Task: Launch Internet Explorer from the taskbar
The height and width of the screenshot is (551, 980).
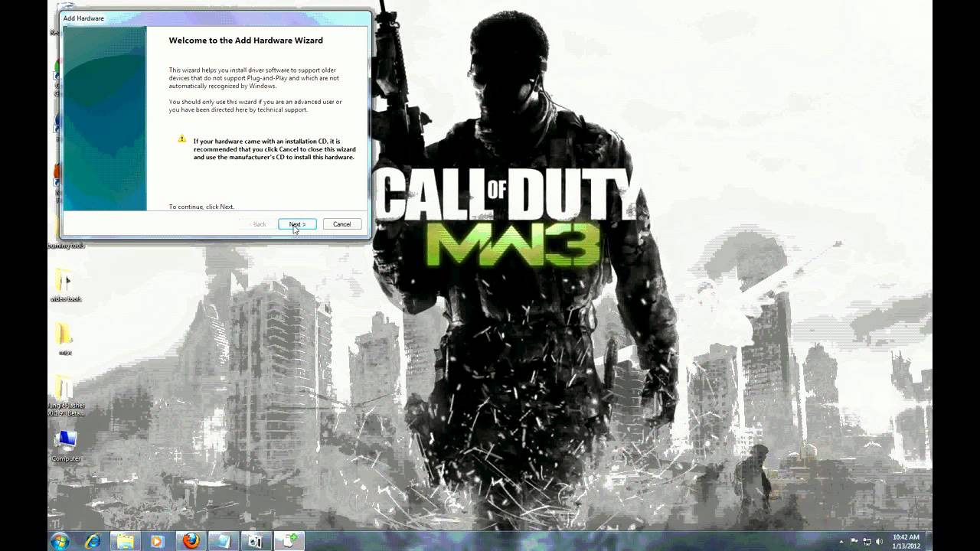Action: 93,541
